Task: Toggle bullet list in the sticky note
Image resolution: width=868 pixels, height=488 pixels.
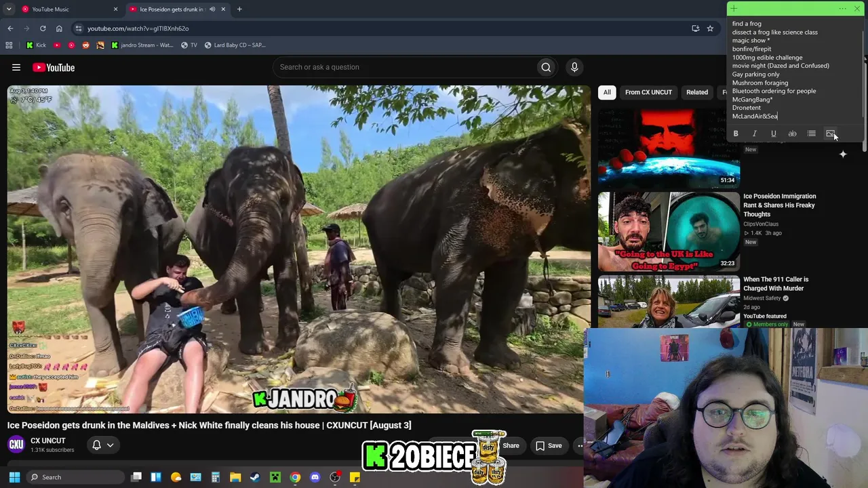Action: [x=811, y=134]
